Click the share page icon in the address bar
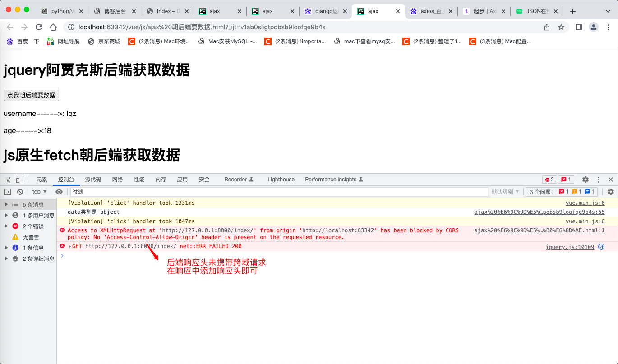 (547, 27)
